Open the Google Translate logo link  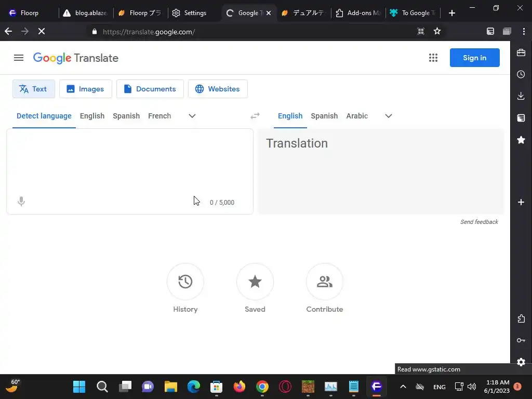click(x=76, y=58)
